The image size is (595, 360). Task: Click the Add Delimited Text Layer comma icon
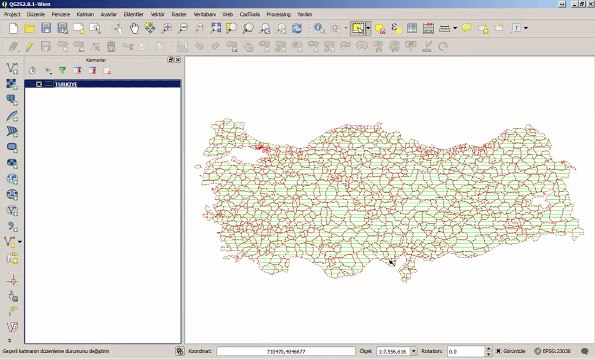coord(12,226)
